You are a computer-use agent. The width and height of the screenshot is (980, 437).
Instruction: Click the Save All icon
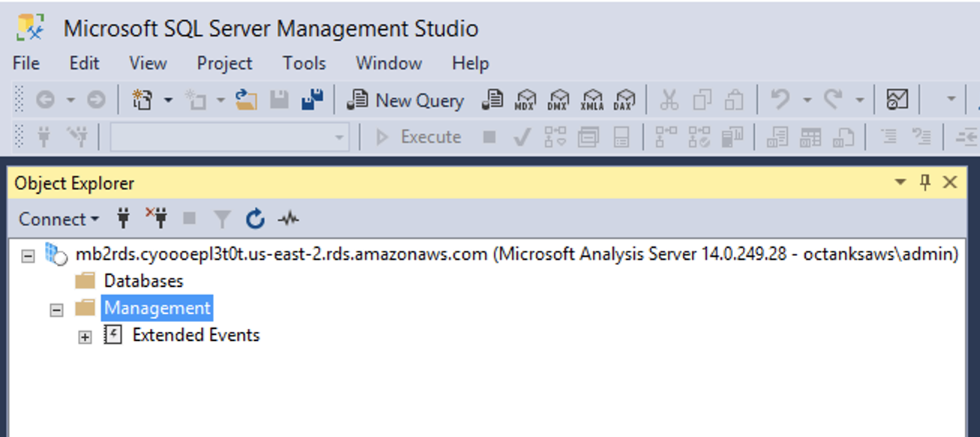[x=311, y=99]
